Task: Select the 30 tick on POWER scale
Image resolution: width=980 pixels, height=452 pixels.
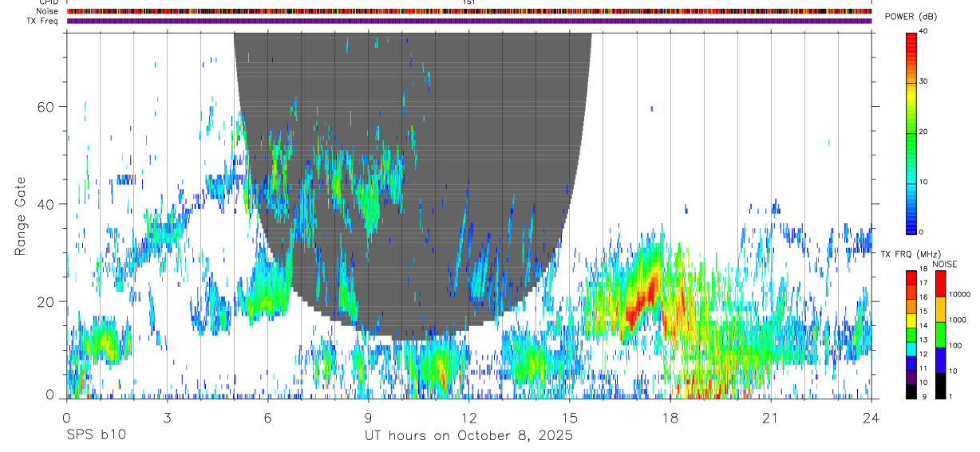Action: coord(925,82)
